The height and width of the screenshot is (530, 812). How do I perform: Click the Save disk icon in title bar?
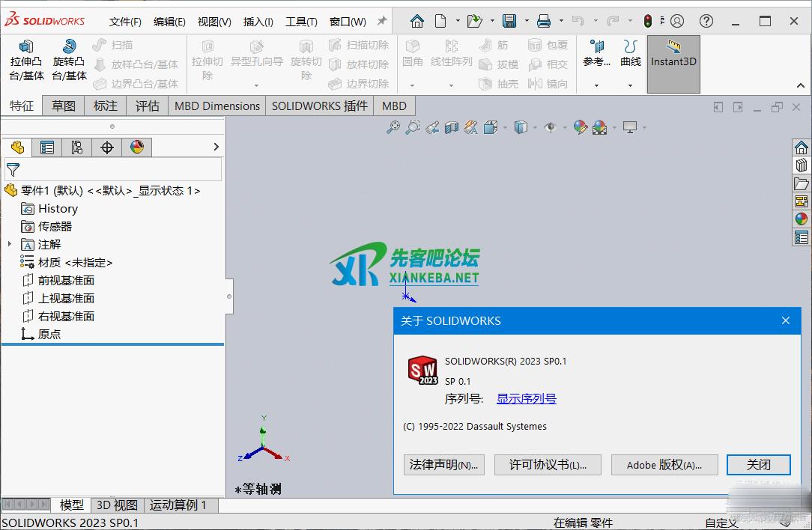click(509, 21)
